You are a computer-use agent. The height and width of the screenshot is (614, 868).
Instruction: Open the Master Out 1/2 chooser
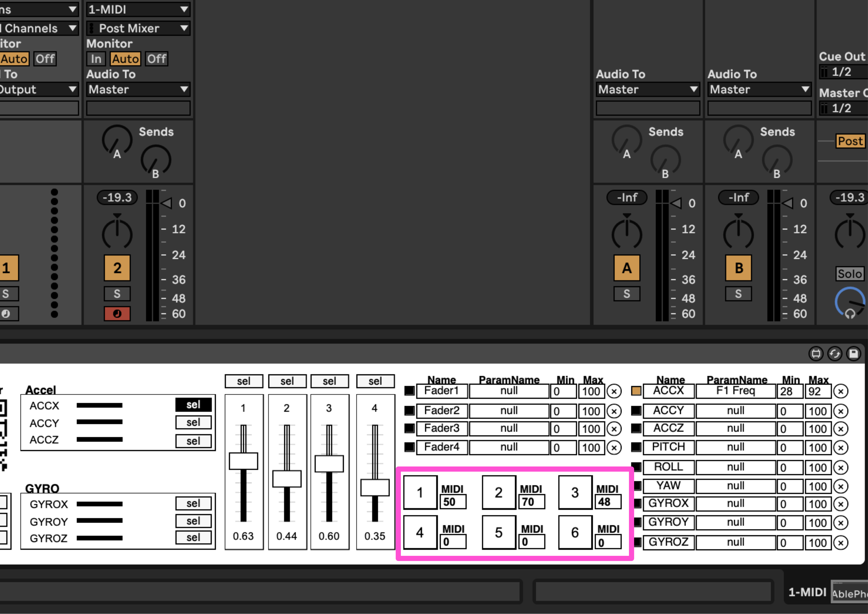[x=843, y=108]
